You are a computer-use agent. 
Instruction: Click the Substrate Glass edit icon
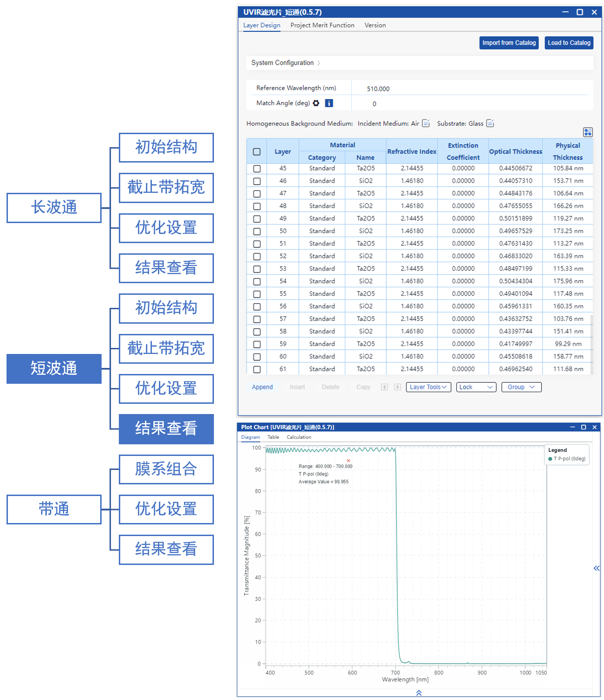[x=490, y=123]
